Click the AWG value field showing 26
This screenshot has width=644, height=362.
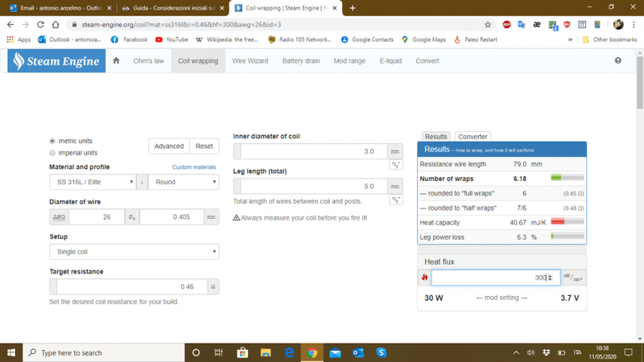[97, 217]
